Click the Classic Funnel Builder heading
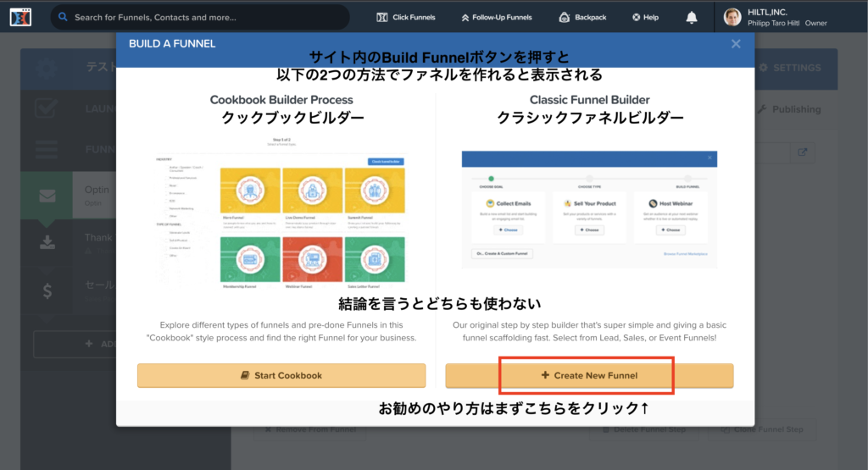868x470 pixels. click(590, 100)
